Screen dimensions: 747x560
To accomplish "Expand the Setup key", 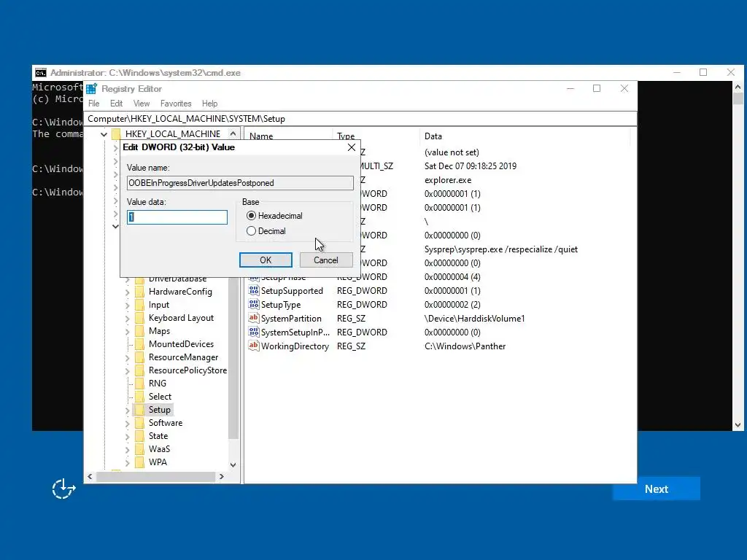I will [127, 410].
